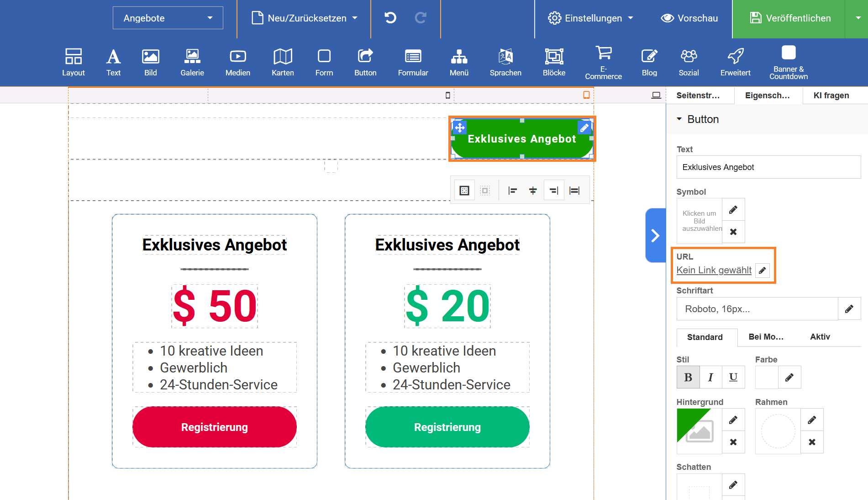Toggle underline text style
This screenshot has height=500, width=868.
[733, 377]
